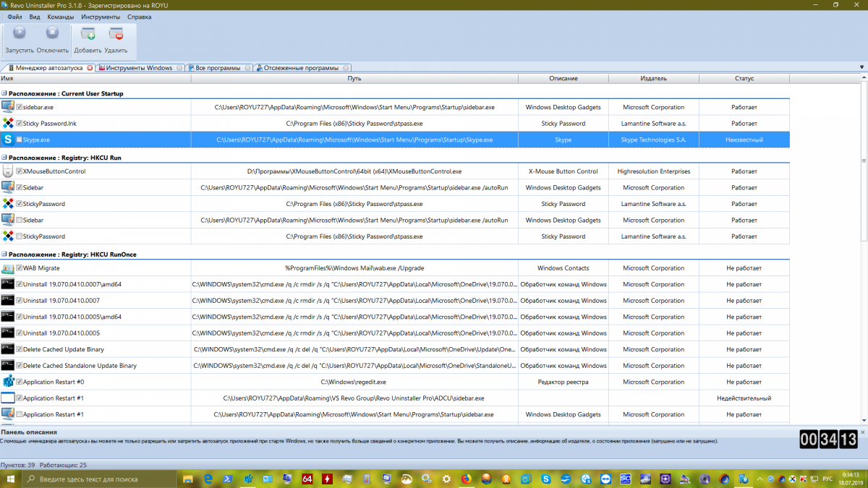
Task: Enable the Skype.exe autostart checkbox
Action: [x=20, y=140]
